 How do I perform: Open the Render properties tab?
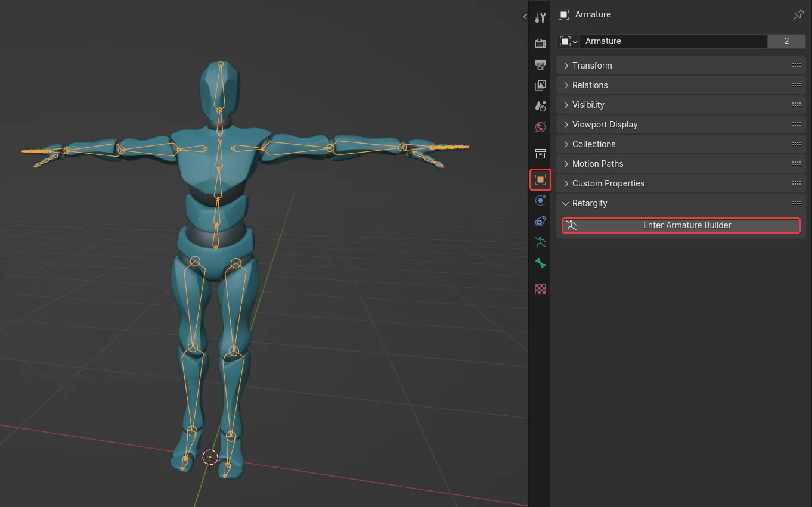coord(540,43)
